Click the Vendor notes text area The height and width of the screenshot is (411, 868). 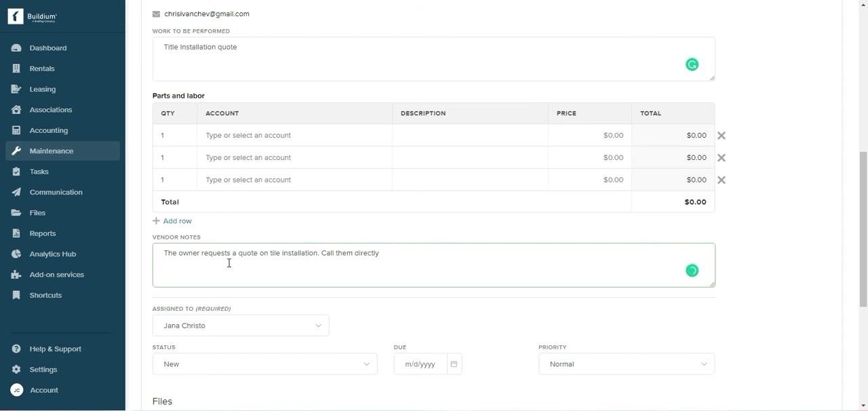434,265
